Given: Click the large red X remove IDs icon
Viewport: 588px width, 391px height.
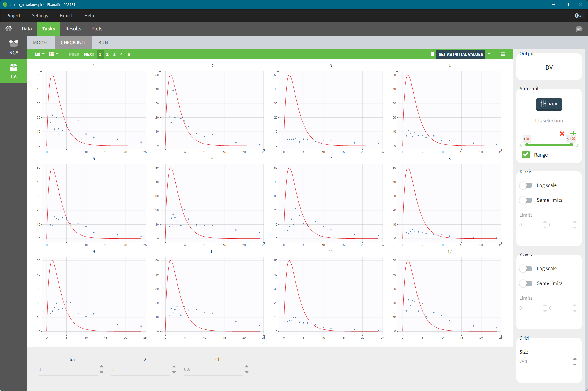Looking at the screenshot, I should (x=562, y=134).
